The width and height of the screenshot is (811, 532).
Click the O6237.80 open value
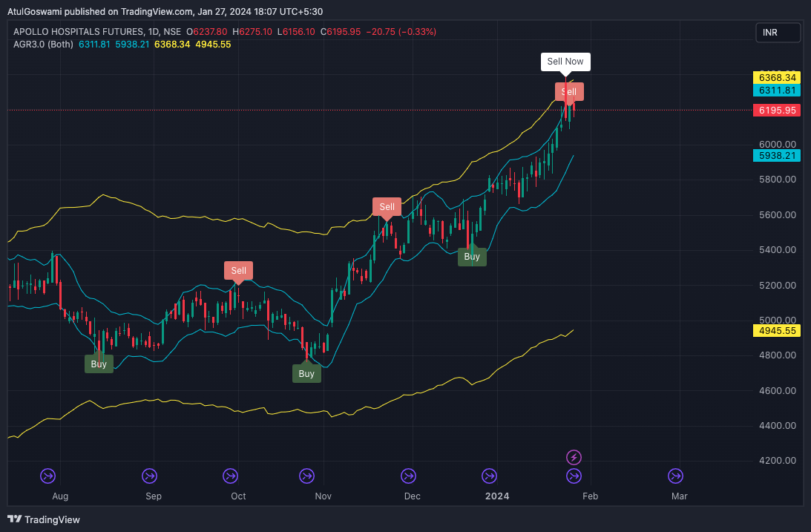(x=207, y=32)
